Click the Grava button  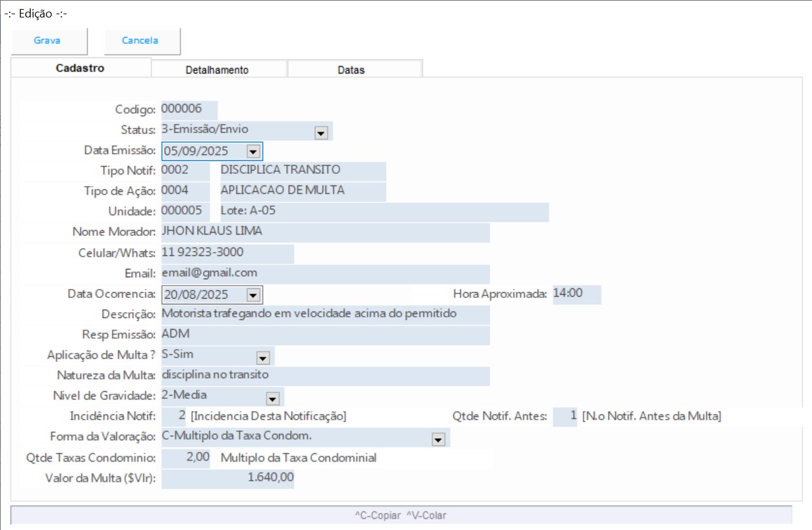[47, 41]
